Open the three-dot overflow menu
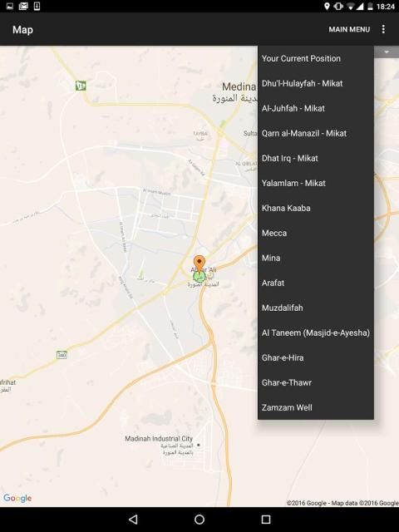This screenshot has height=532, width=399. 383,30
